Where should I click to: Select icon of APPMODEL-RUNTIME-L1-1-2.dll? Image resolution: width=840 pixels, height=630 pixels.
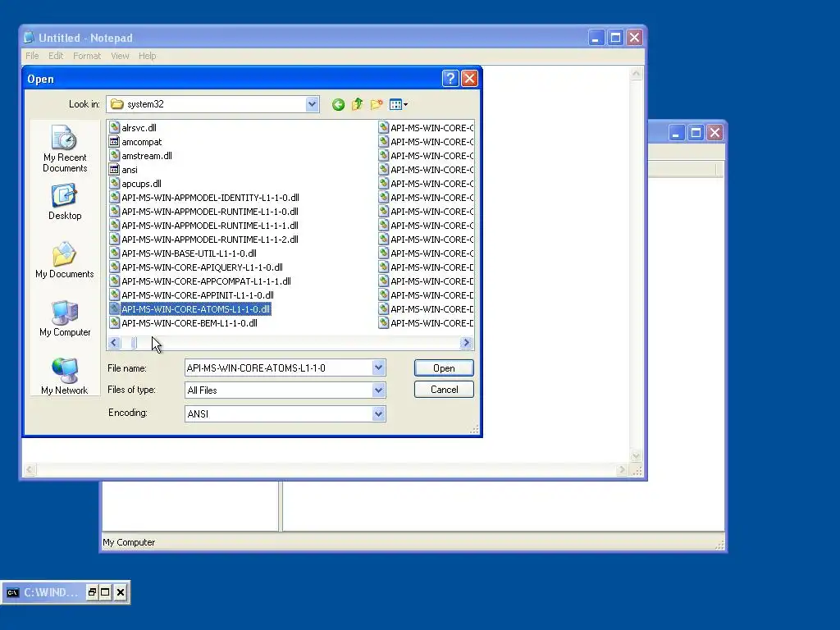(x=114, y=239)
